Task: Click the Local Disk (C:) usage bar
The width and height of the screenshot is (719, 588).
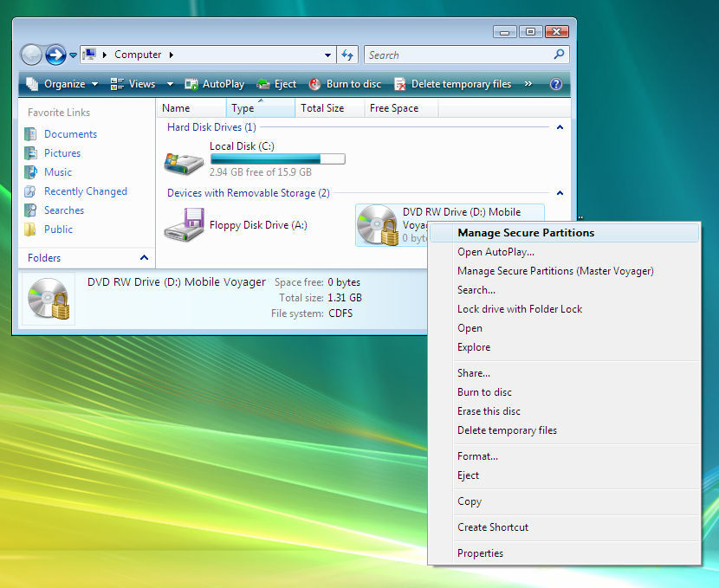Action: [x=278, y=159]
